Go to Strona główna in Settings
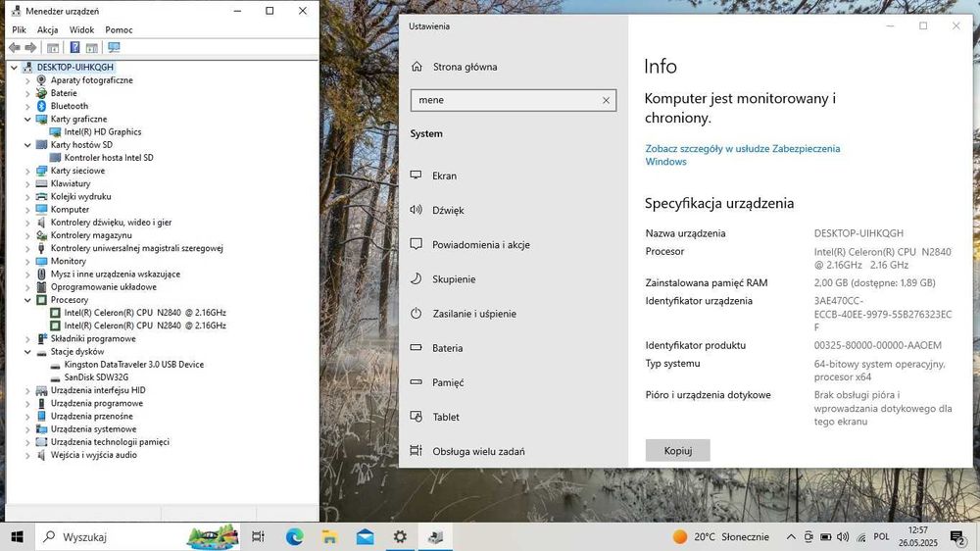This screenshot has width=980, height=551. pyautogui.click(x=465, y=67)
